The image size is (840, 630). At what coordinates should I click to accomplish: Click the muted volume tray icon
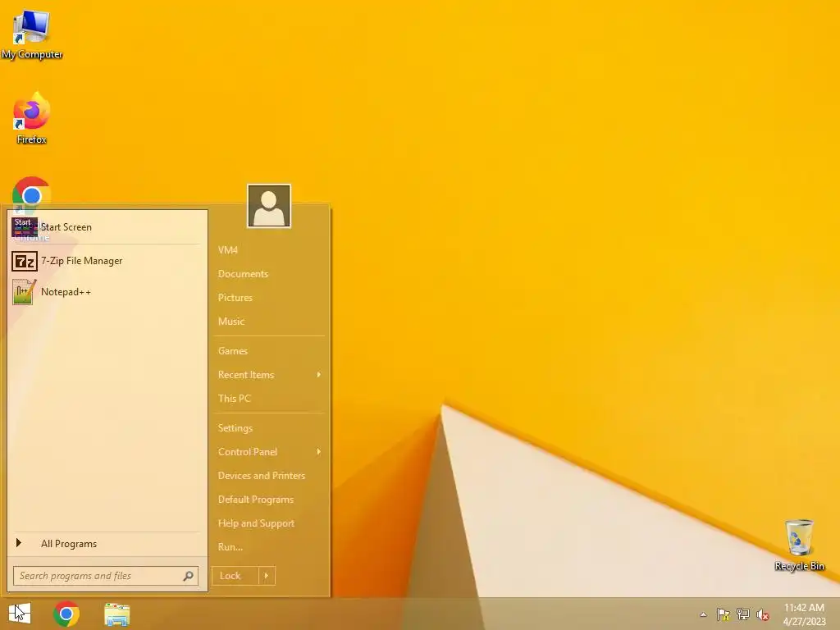pyautogui.click(x=763, y=614)
